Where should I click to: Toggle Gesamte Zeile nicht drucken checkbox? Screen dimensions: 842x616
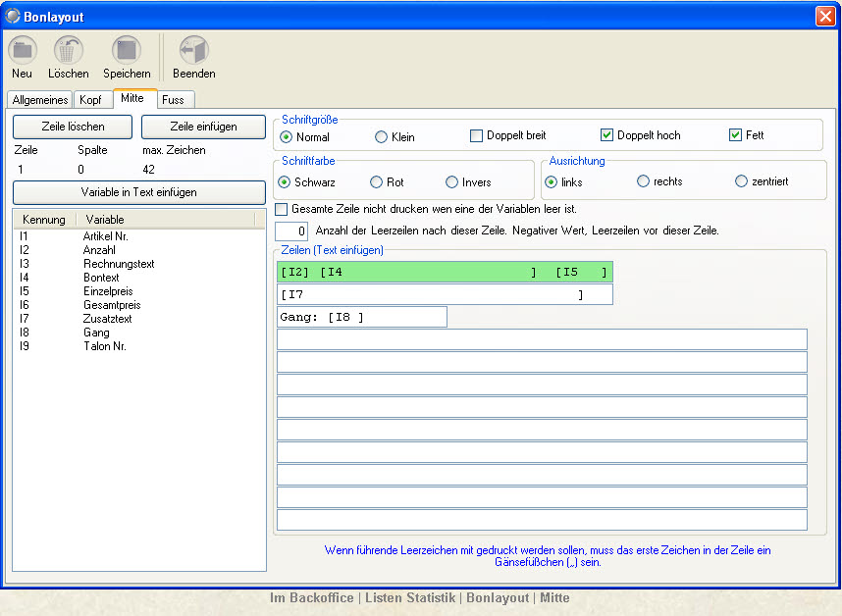coord(282,209)
